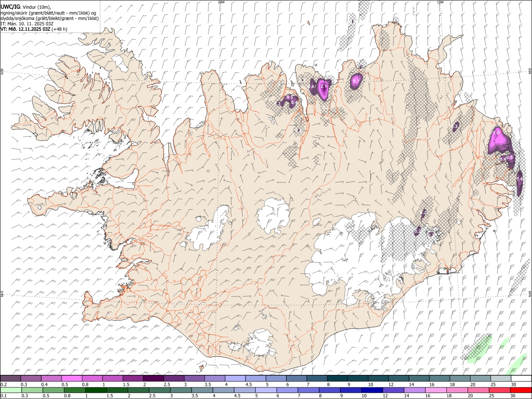The image size is (532, 399).
Task: Click the lower legend swatch starting at 3
Action: pyautogui.click(x=181, y=390)
